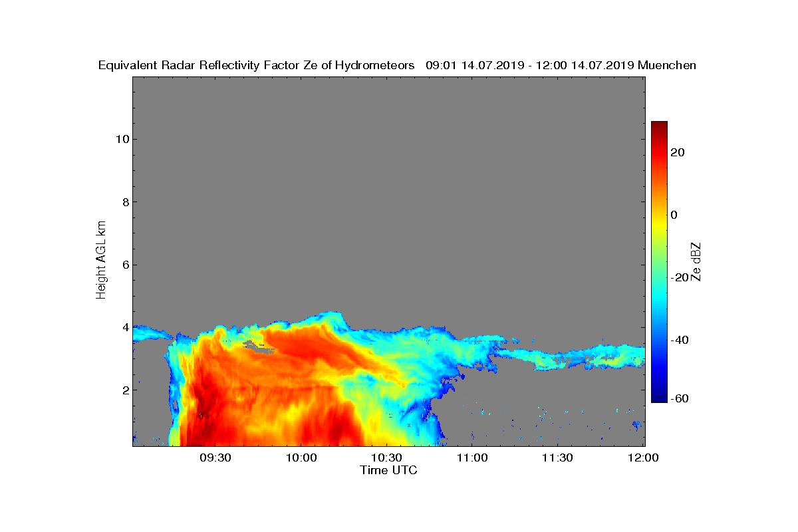Click the dark red top of the colorbar
The height and width of the screenshot is (532, 798).
click(659, 126)
